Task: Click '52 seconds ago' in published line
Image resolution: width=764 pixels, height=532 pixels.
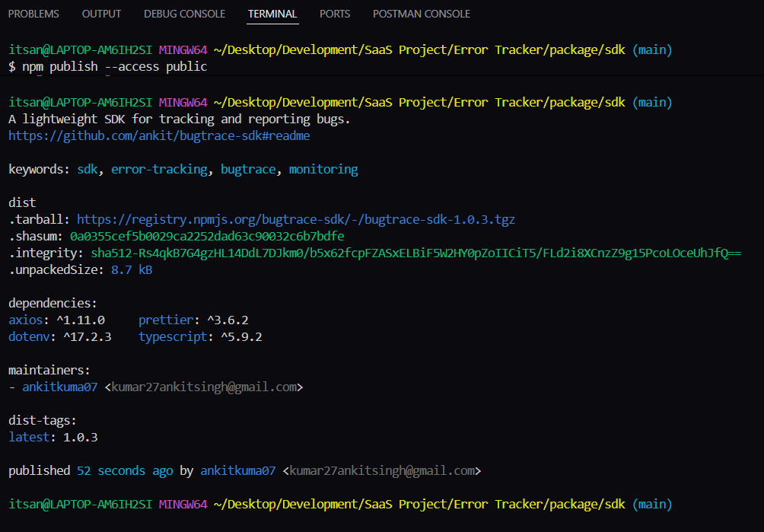Action: (125, 471)
